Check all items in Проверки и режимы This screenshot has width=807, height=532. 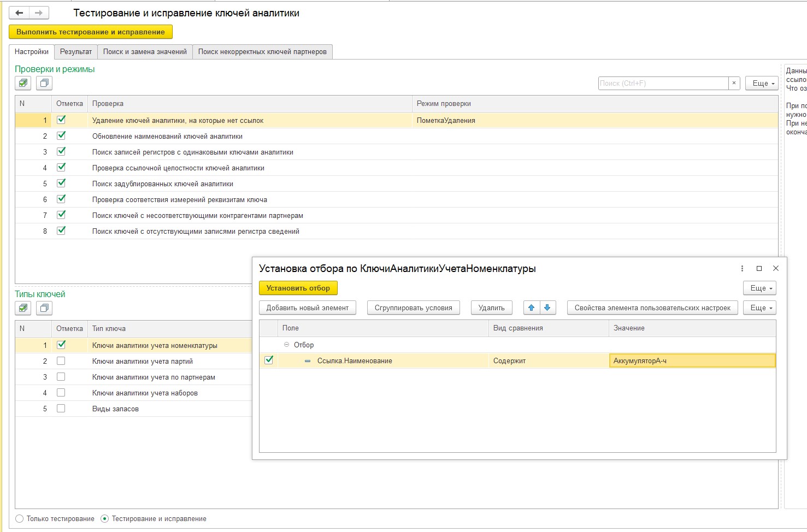pos(23,84)
